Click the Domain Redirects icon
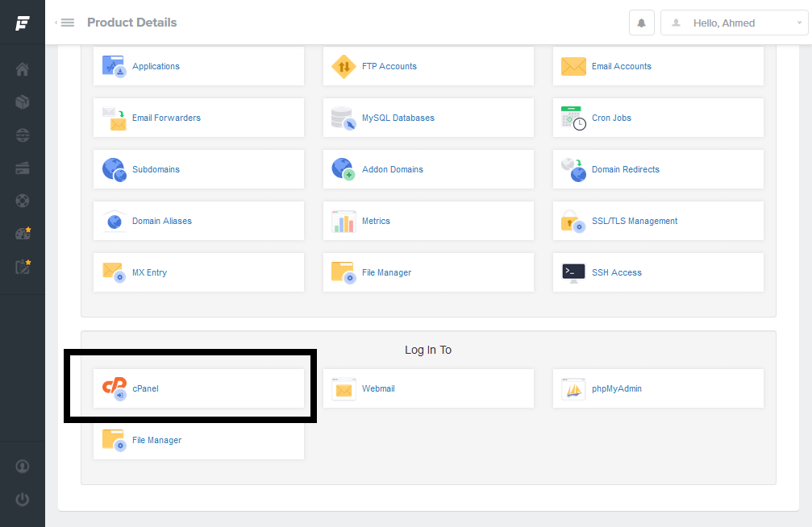The width and height of the screenshot is (812, 527). click(573, 170)
